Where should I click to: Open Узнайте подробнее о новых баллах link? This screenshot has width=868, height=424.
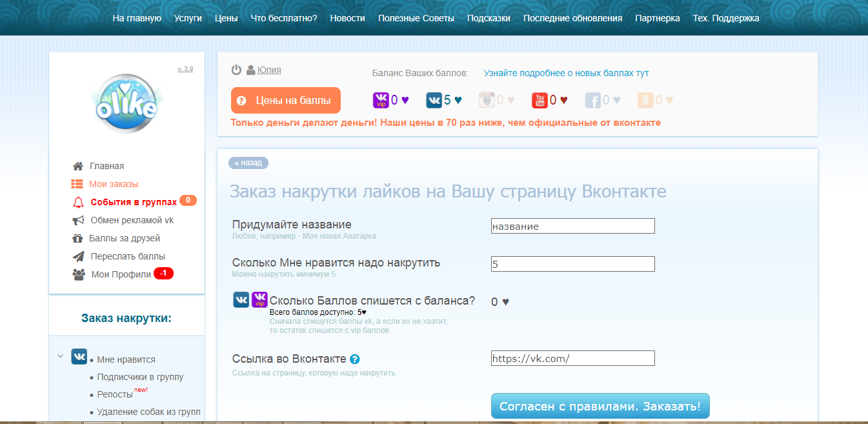click(x=566, y=73)
